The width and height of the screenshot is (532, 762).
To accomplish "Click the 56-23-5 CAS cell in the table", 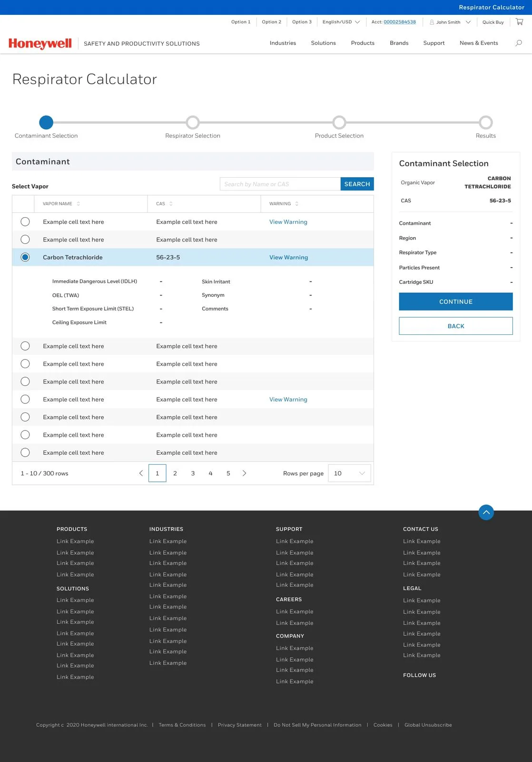I will 168,257.
